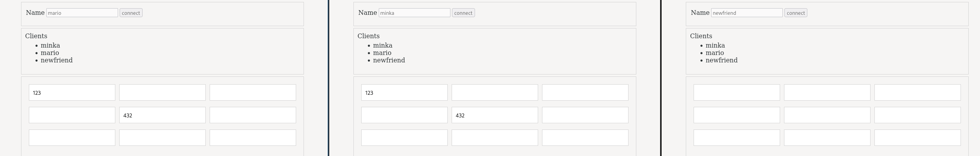Click the connect button beside the newfriend name field
The width and height of the screenshot is (980, 156).
[x=796, y=13]
